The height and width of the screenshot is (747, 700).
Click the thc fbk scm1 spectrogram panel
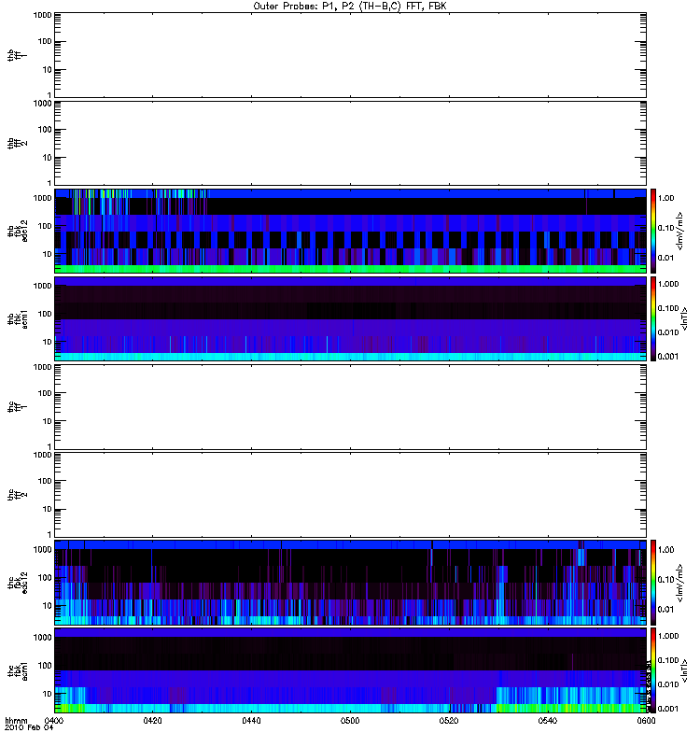coord(351,670)
